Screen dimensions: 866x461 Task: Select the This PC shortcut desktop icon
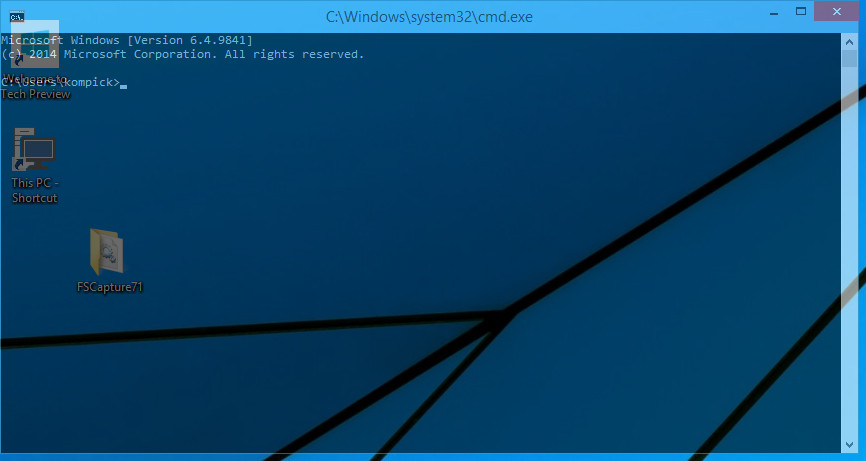34,149
